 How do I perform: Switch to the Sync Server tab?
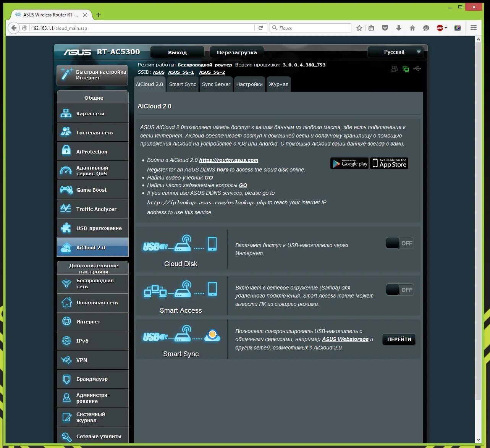point(216,84)
